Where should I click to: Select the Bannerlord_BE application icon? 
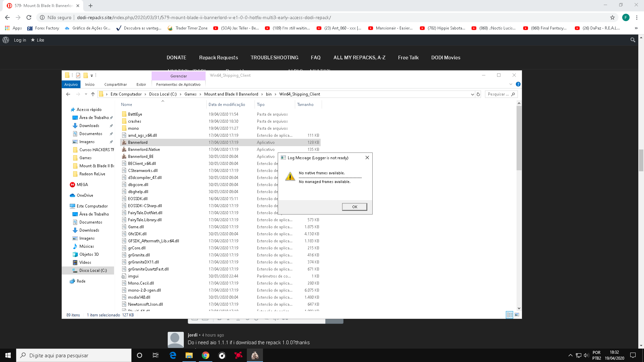pos(124,157)
